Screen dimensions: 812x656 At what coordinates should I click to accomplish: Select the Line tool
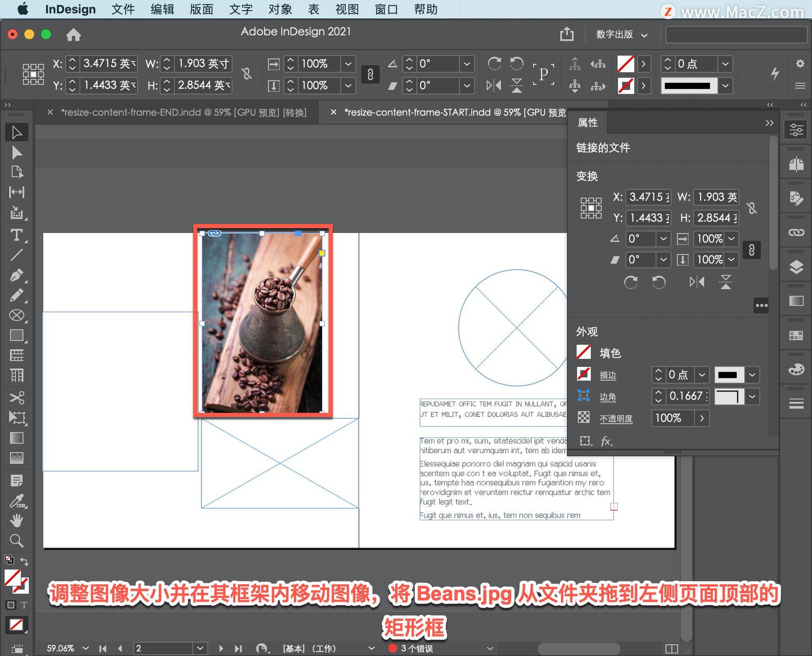[x=16, y=255]
